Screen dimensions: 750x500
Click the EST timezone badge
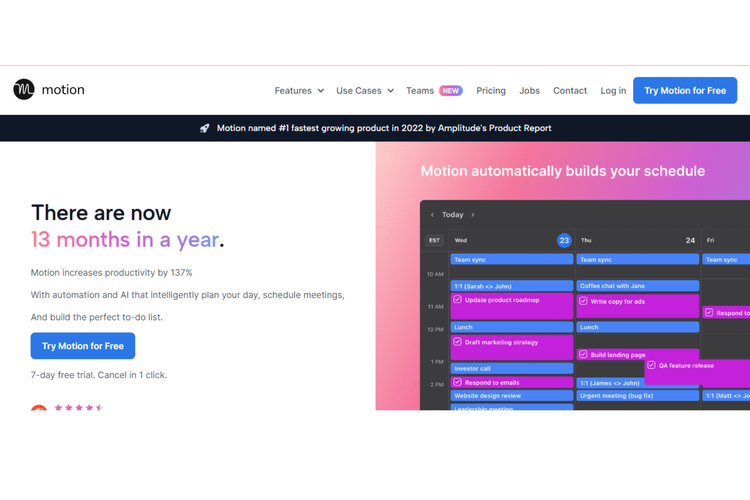[434, 240]
